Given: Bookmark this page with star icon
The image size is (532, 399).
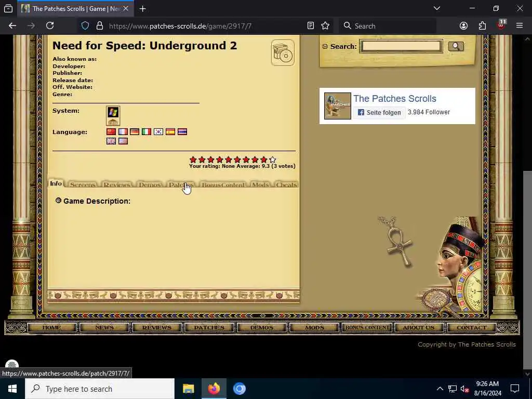Looking at the screenshot, I should click(325, 26).
